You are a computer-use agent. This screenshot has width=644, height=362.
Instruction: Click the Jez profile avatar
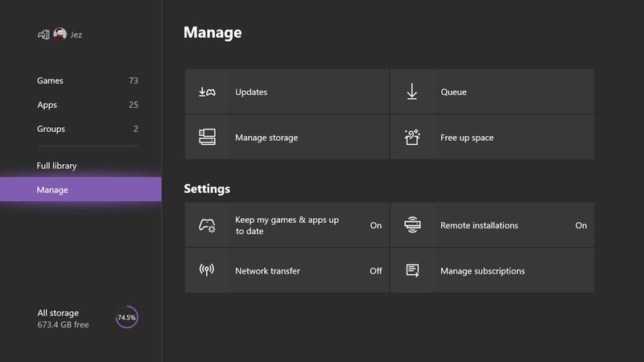tap(60, 35)
